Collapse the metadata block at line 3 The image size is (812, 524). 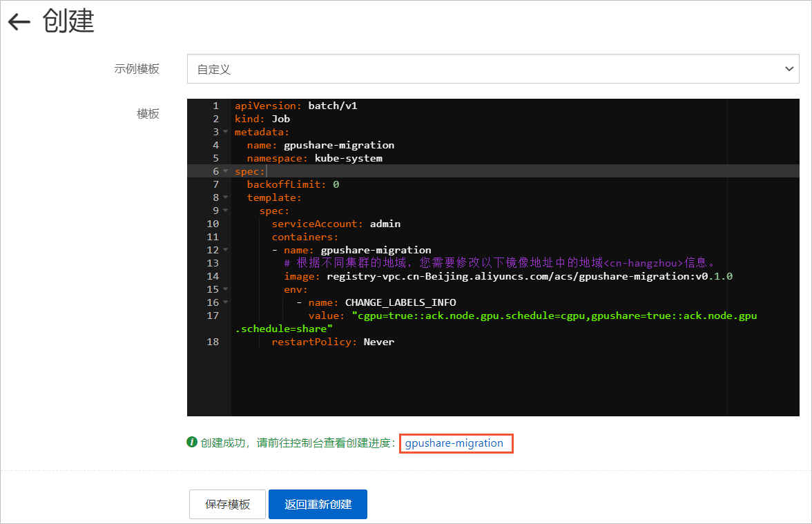(225, 132)
